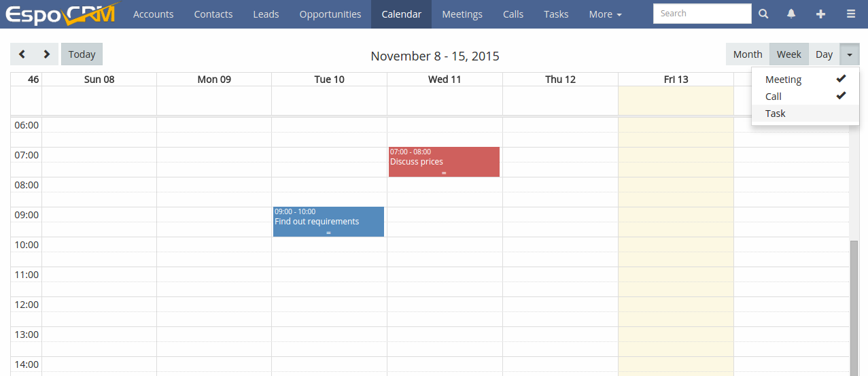Expand the More navigation dropdown
This screenshot has height=376, width=868.
coord(605,14)
